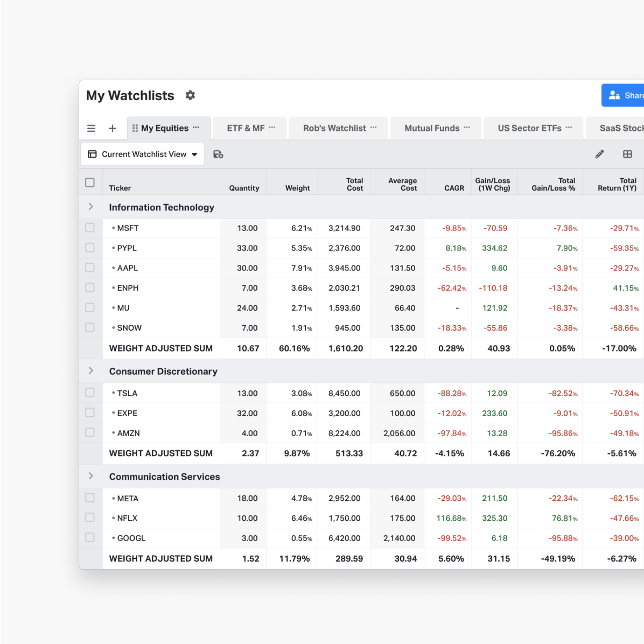644x644 pixels.
Task: Click the PYPL ticker
Action: tap(127, 248)
